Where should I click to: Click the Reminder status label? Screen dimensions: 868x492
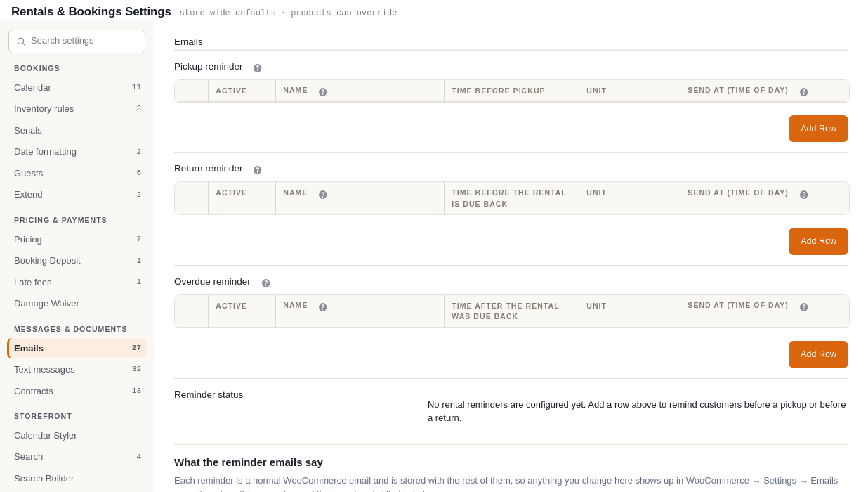(209, 395)
